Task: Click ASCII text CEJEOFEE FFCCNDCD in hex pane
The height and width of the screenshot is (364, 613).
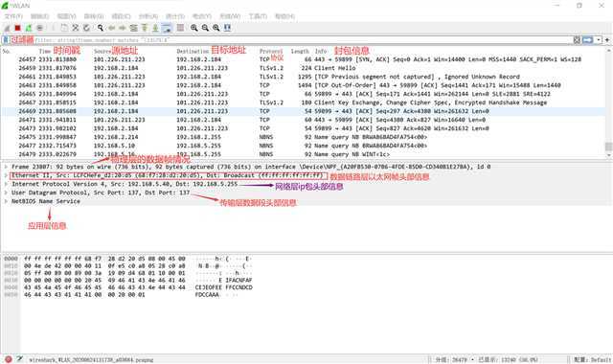Action: click(x=223, y=287)
